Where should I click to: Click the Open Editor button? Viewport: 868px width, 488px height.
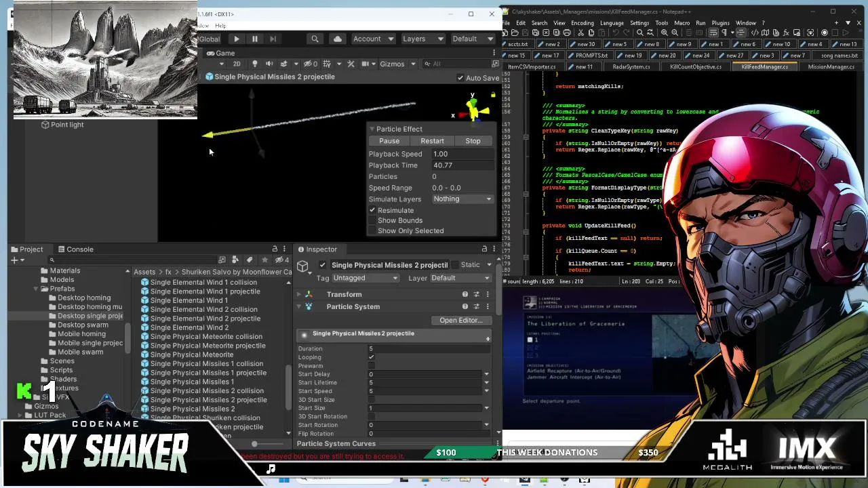pos(460,320)
